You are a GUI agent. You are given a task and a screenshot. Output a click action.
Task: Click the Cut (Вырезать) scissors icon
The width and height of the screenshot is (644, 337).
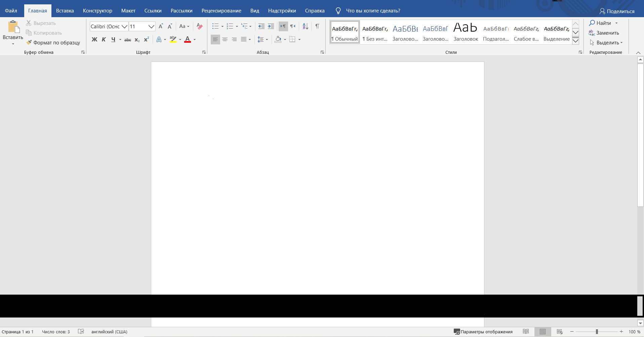pyautogui.click(x=29, y=23)
